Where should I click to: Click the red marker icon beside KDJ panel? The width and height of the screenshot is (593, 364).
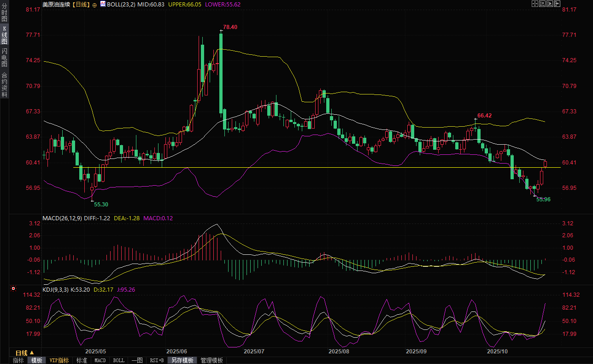pyautogui.click(x=13, y=289)
